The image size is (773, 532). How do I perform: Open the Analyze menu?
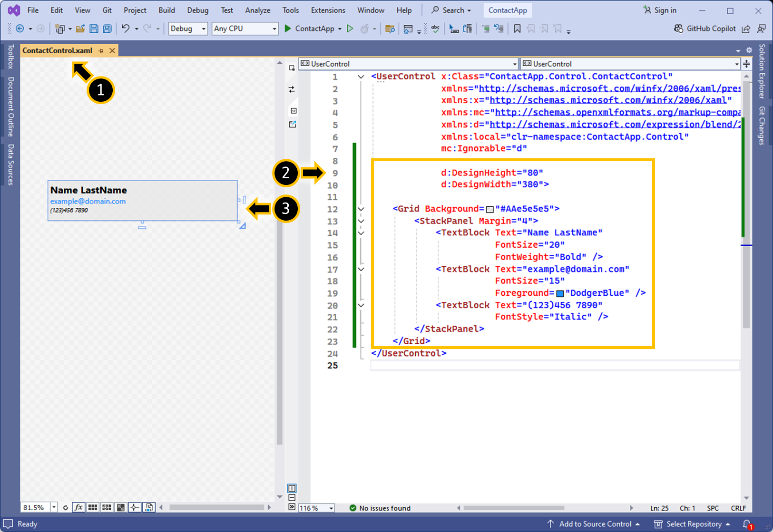coord(258,10)
